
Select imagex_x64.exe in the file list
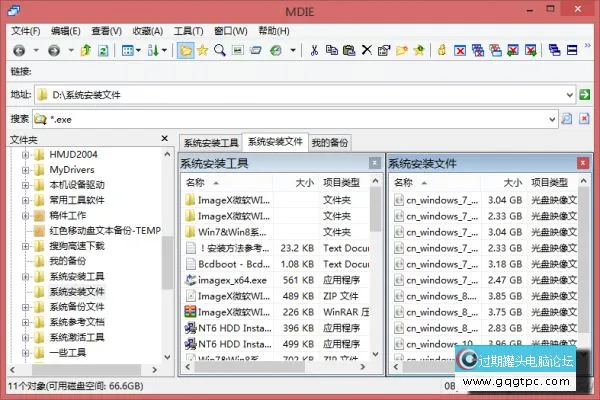(232, 281)
